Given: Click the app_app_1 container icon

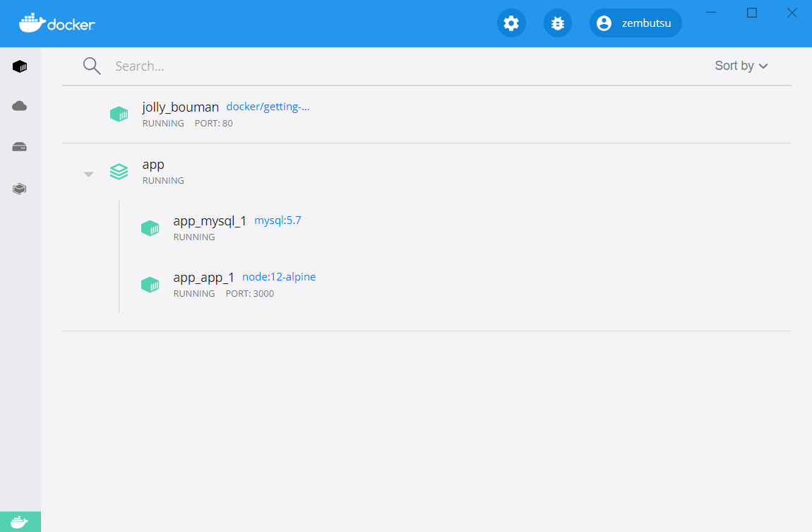Looking at the screenshot, I should (x=150, y=285).
